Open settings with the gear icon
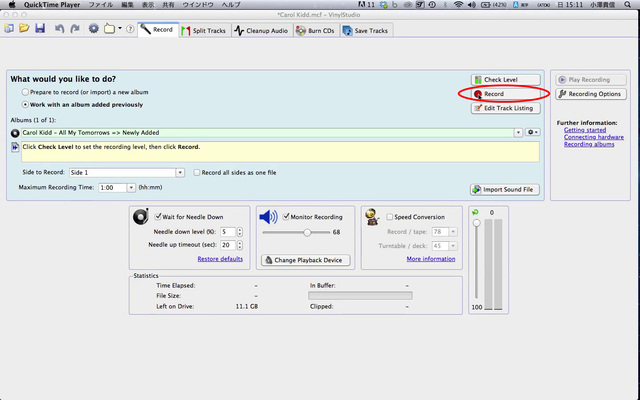The image size is (640, 400). coord(94,29)
